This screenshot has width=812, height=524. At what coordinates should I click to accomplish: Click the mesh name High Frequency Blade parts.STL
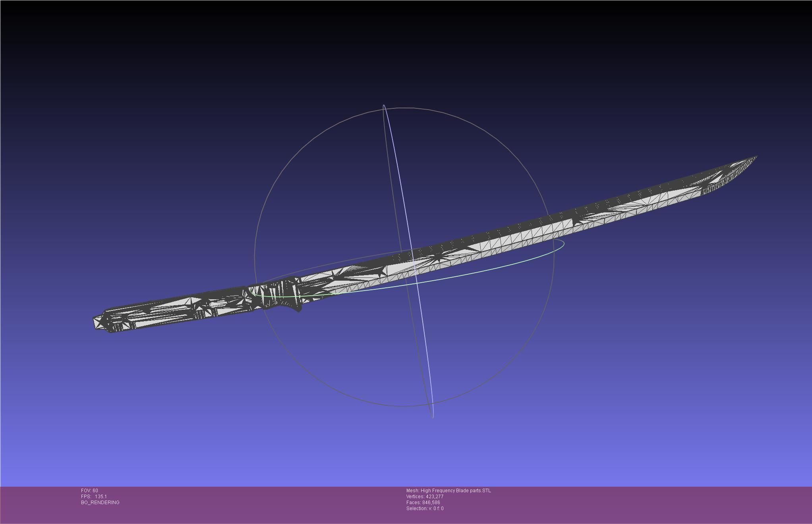coord(449,491)
